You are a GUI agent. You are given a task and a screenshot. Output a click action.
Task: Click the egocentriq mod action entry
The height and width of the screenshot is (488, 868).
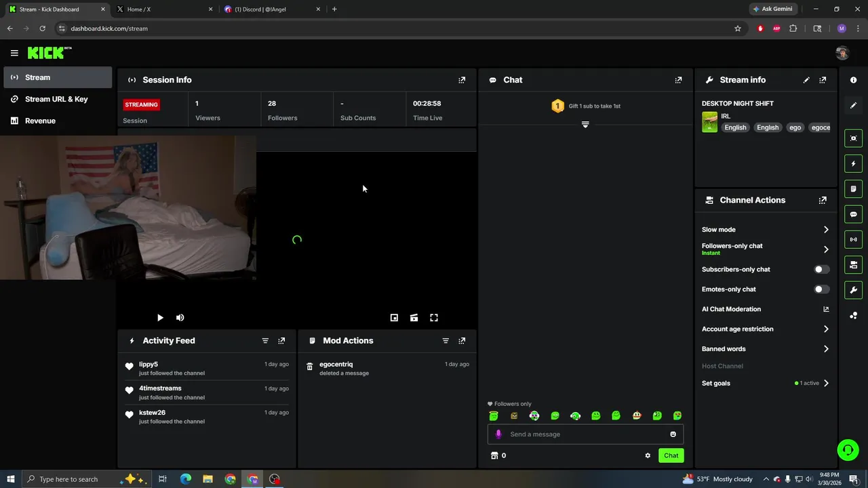(387, 368)
